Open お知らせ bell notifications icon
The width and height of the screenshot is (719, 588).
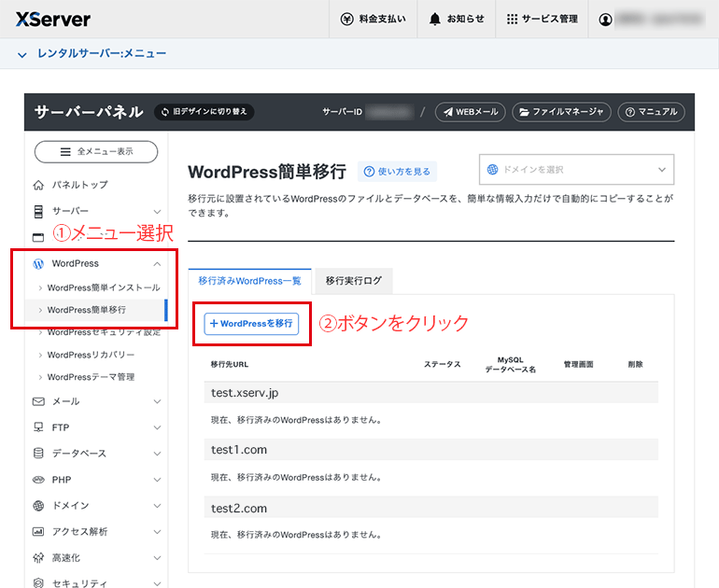pos(435,20)
